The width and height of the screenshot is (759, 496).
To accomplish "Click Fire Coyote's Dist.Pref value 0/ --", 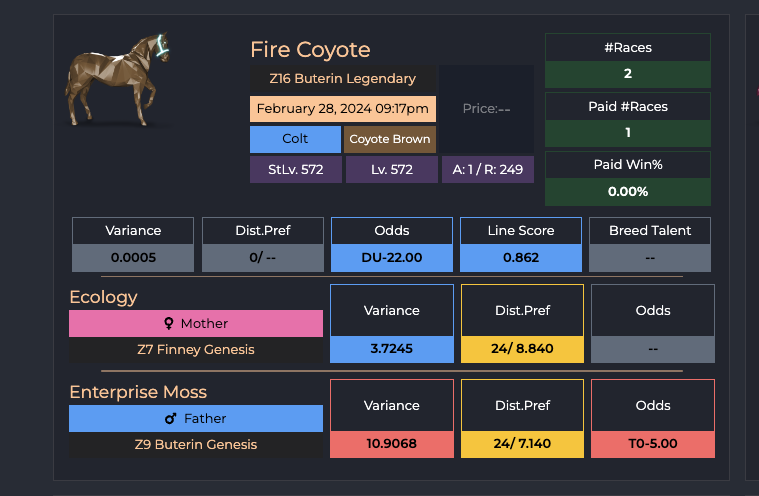I will (x=263, y=258).
